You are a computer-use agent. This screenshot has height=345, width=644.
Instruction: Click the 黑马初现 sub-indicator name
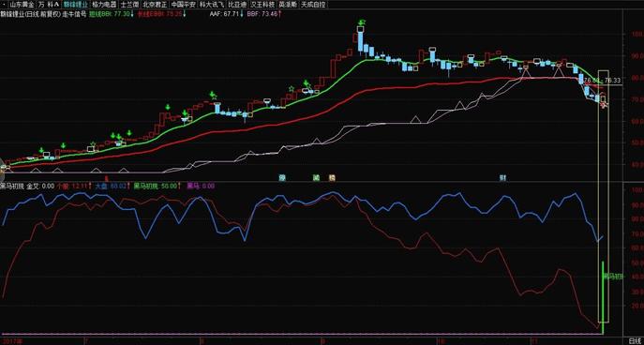[x=12, y=186]
